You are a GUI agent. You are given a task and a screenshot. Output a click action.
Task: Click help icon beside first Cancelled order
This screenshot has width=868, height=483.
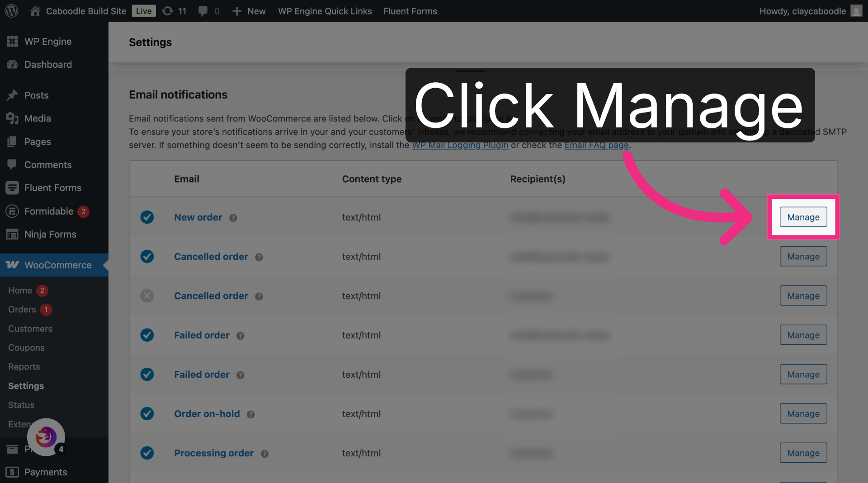pyautogui.click(x=259, y=257)
